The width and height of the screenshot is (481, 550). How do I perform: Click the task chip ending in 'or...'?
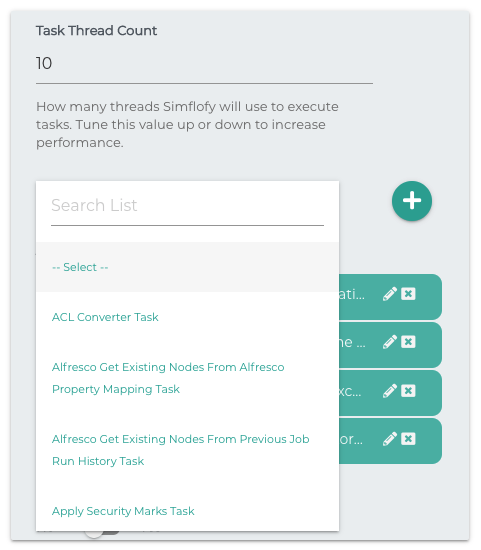390,441
